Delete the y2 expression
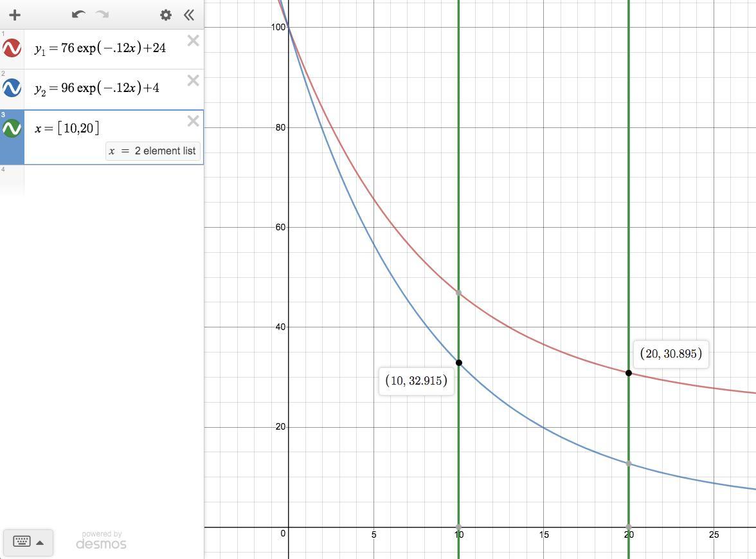 194,80
